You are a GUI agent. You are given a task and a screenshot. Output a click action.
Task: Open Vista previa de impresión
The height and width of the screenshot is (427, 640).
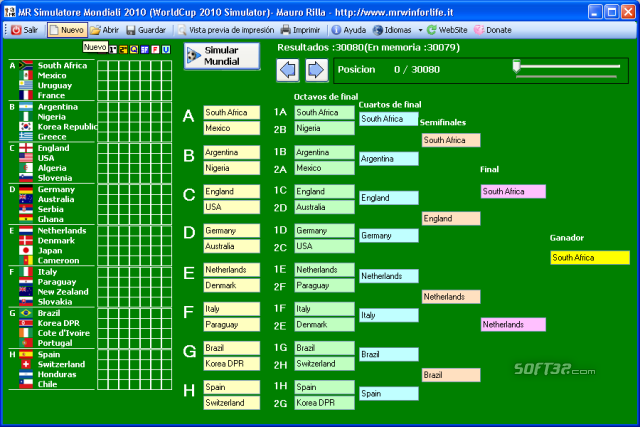pyautogui.click(x=226, y=30)
